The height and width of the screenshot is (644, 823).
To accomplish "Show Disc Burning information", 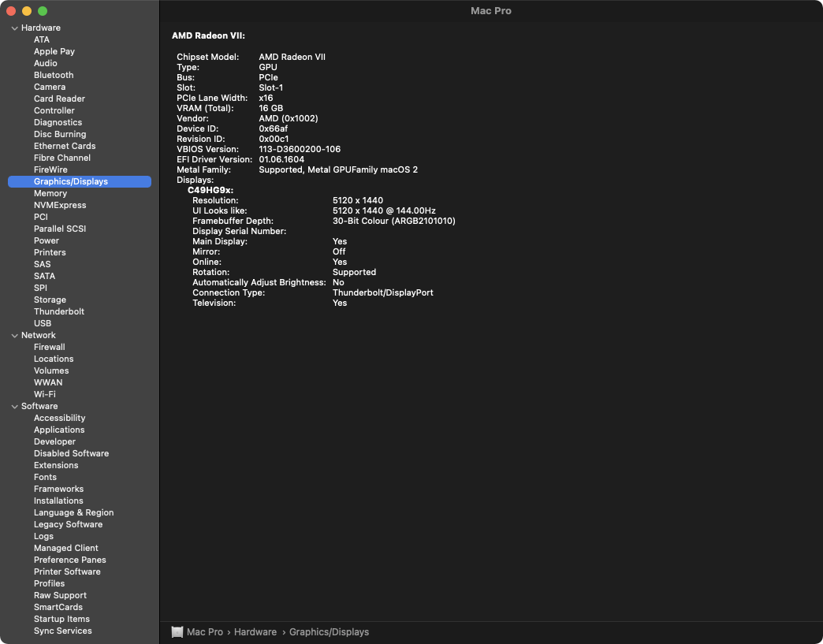I will click(x=60, y=134).
